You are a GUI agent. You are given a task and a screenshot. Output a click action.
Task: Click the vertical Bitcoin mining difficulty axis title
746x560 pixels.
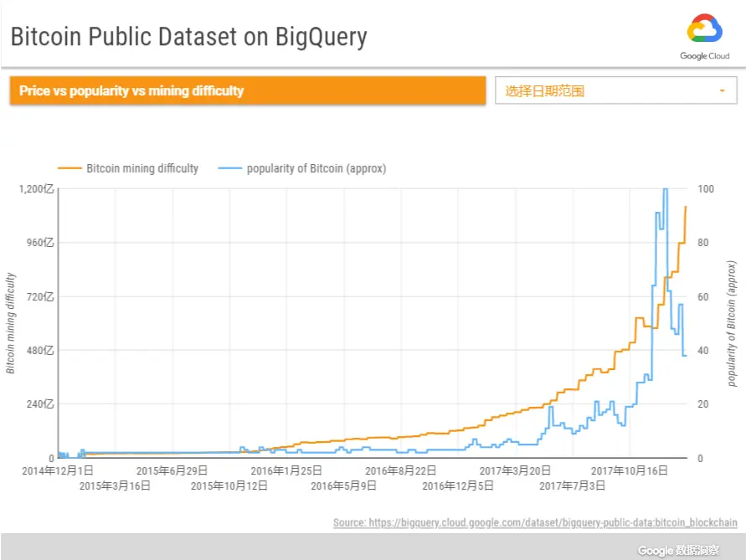click(10, 323)
